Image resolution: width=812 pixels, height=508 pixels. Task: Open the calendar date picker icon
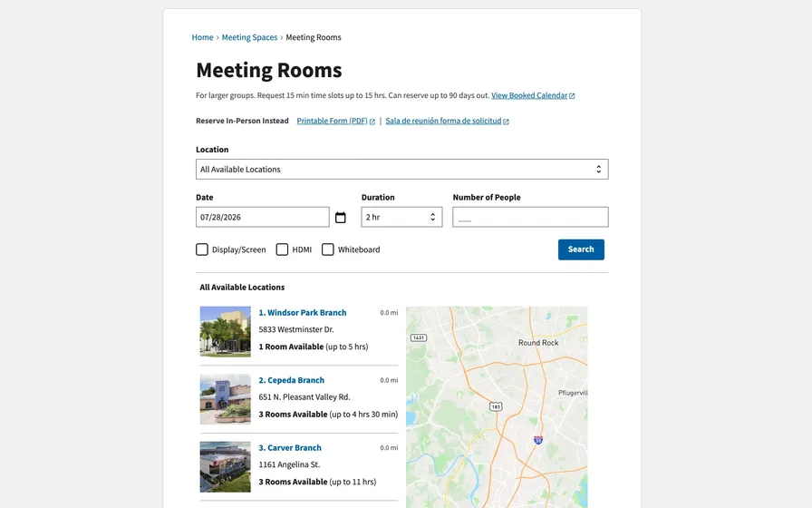click(340, 217)
